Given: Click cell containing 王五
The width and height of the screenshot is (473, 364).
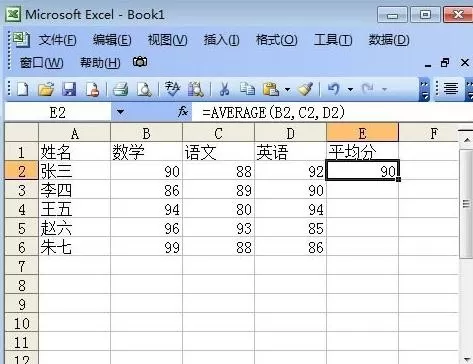Looking at the screenshot, I should coord(75,209).
